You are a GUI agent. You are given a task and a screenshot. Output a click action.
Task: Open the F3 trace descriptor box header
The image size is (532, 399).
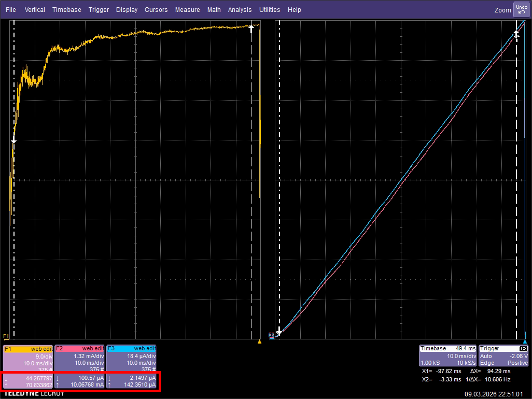coord(132,349)
